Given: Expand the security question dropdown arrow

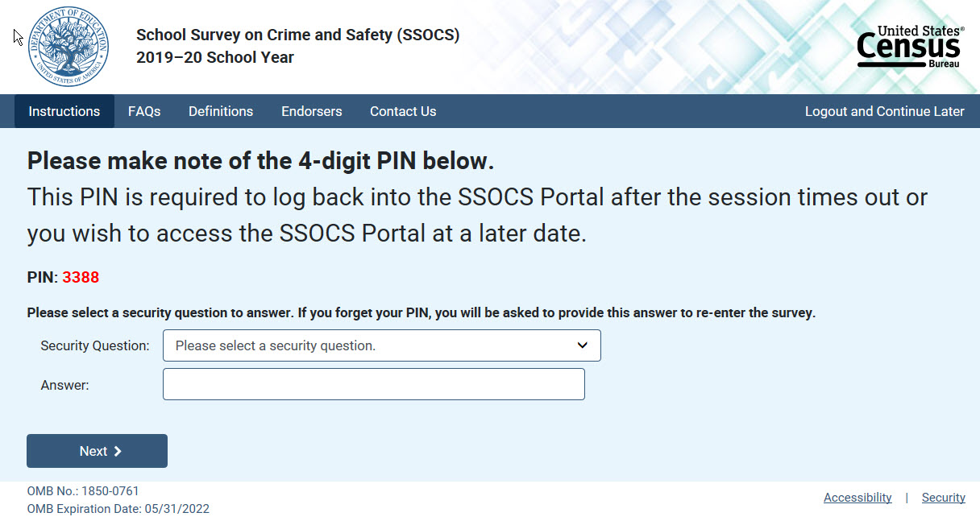Looking at the screenshot, I should (x=583, y=345).
